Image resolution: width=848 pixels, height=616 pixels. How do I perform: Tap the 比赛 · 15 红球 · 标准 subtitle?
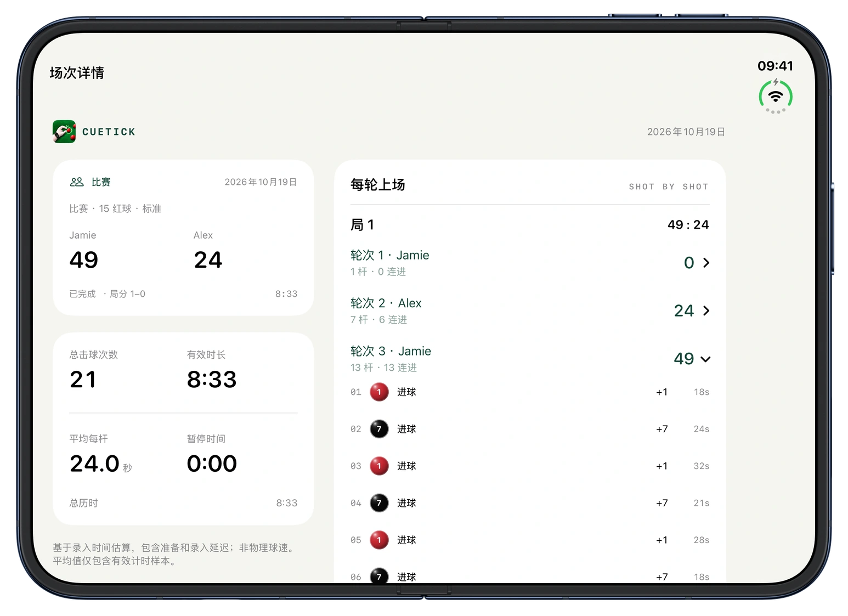pyautogui.click(x=115, y=209)
